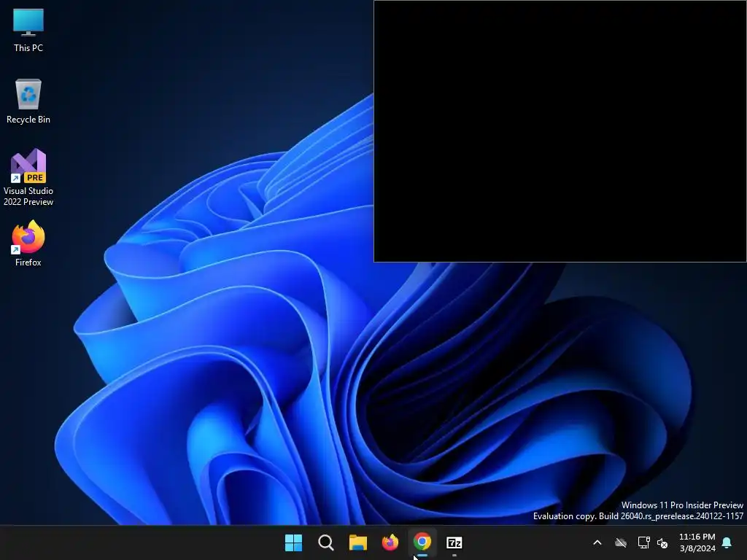Select the This PC desktop icon
Viewport: 747px width, 560px height.
(x=28, y=30)
